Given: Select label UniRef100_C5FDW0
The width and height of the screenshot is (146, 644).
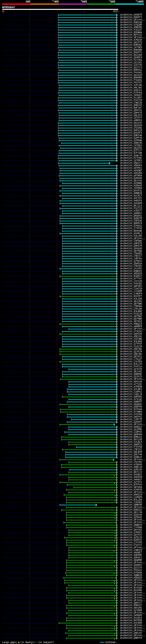Looking at the screenshot, I should coord(131,241).
